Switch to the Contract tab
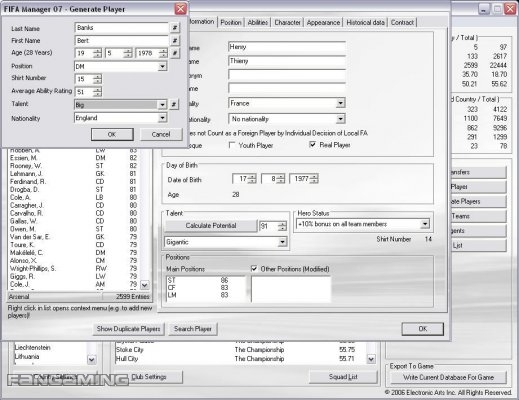 402,22
